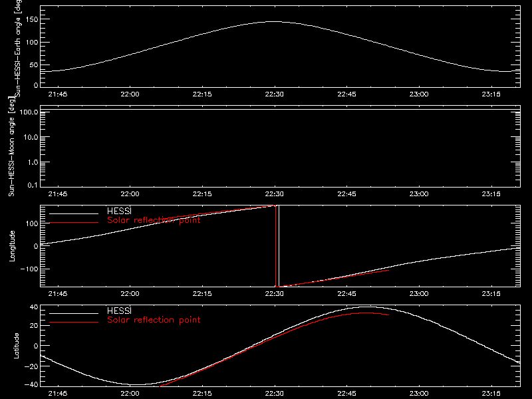The image size is (532, 399).
Task: Click the peak of the Earth angle curve
Action: pyautogui.click(x=275, y=21)
